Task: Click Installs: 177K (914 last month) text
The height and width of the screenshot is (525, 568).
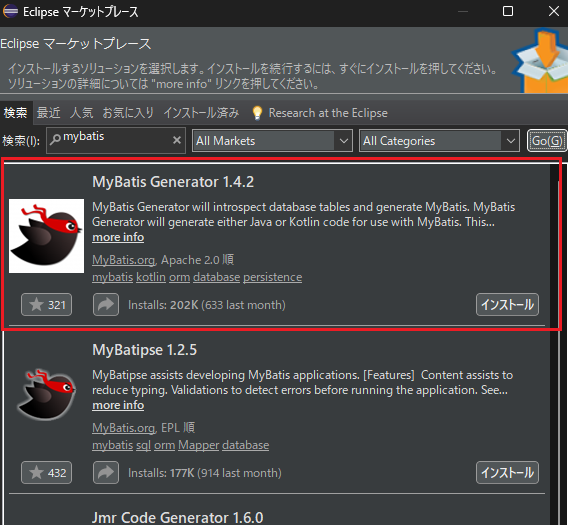Action: 205,473
